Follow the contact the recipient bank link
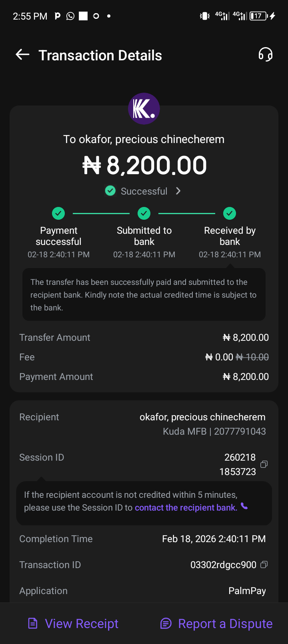 coord(186,507)
